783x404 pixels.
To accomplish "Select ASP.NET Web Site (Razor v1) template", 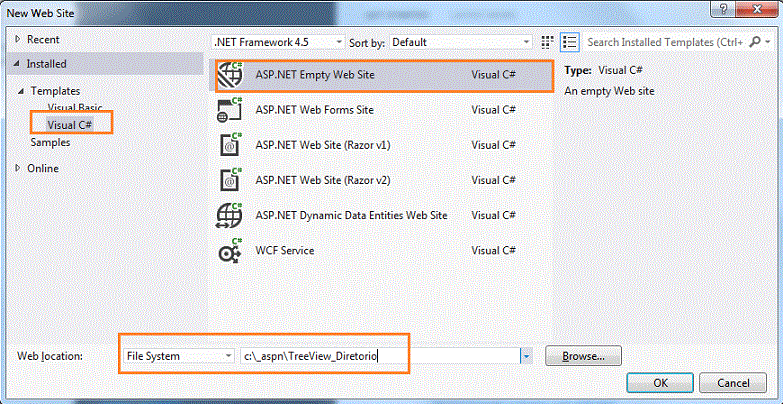I will coord(384,145).
